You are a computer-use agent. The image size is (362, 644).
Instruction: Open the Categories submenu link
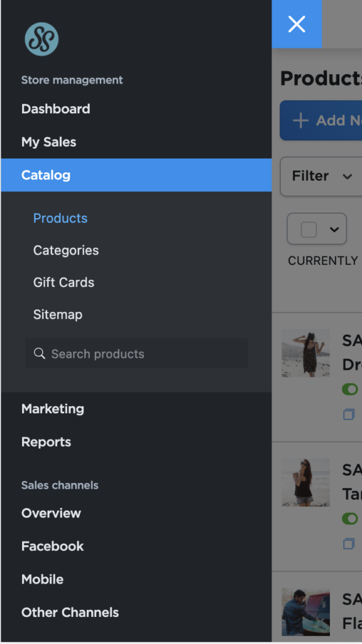click(x=66, y=250)
